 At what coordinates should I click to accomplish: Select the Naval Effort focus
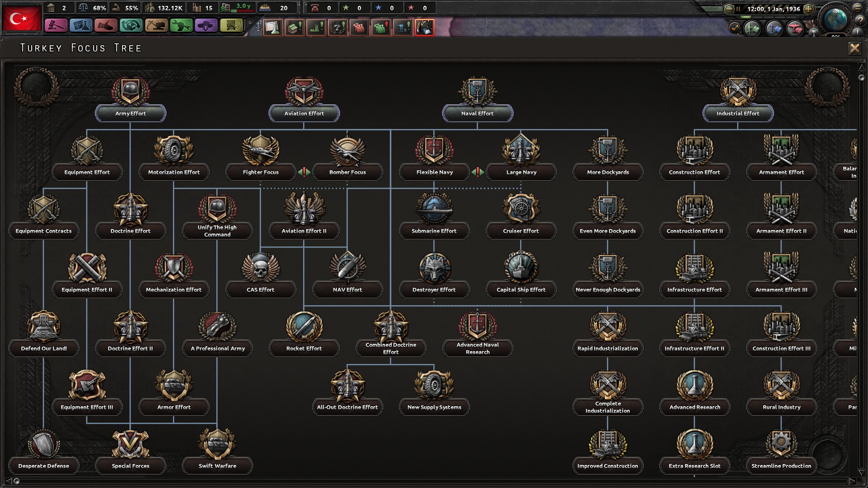click(x=478, y=99)
